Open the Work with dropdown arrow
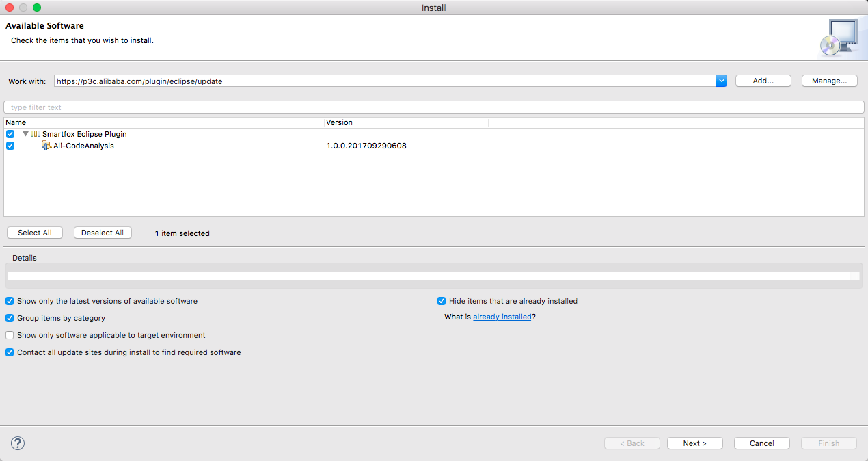Viewport: 868px width, 461px height. pos(721,81)
